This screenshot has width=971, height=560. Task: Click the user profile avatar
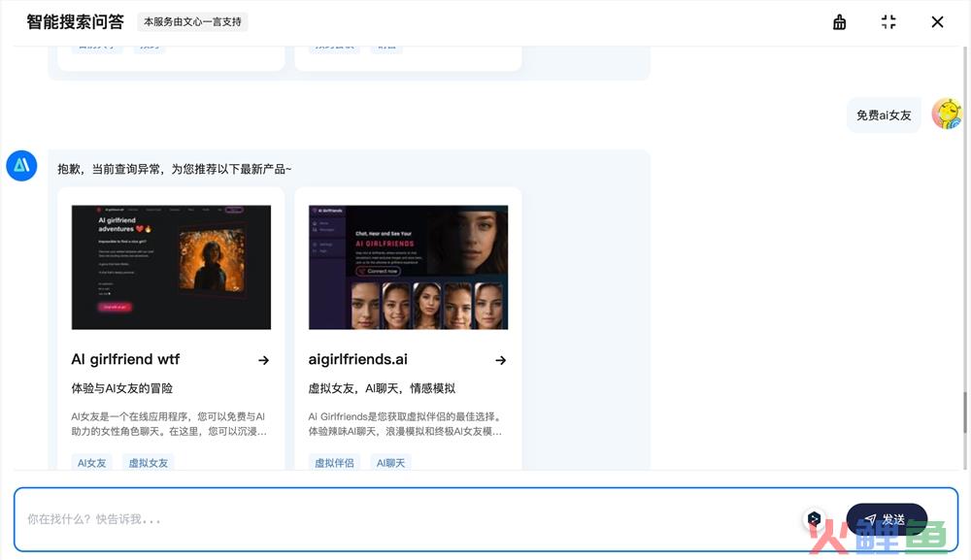coord(947,114)
